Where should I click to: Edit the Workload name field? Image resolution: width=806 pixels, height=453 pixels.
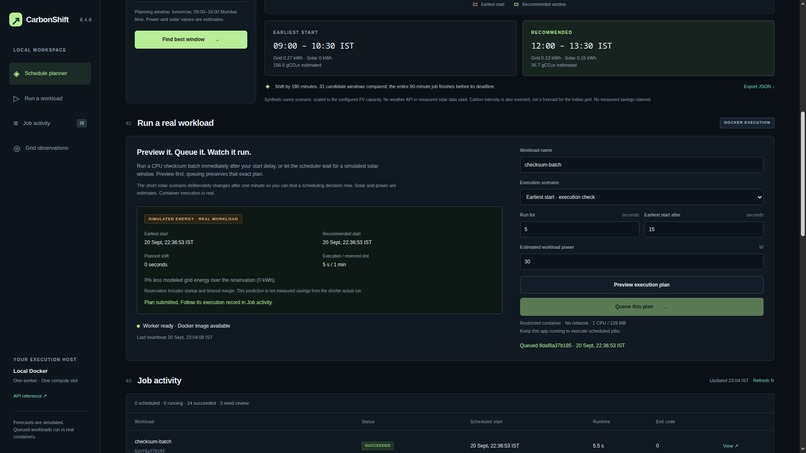[642, 165]
